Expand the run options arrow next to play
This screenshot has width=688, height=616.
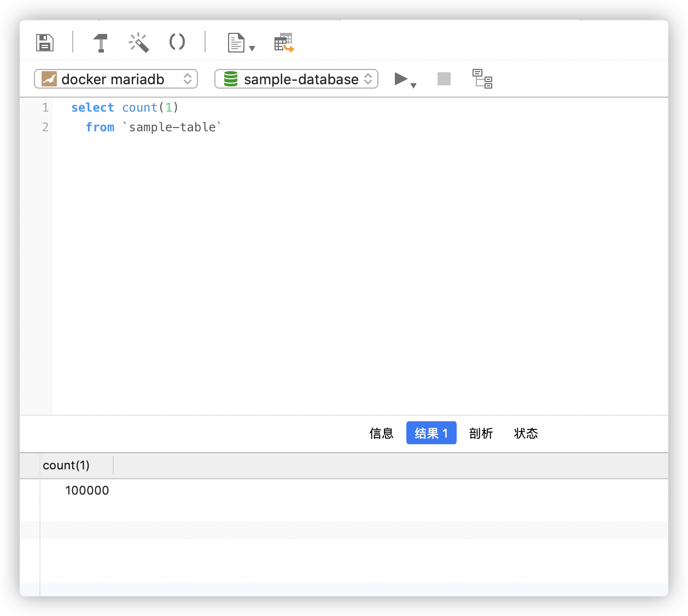point(413,85)
